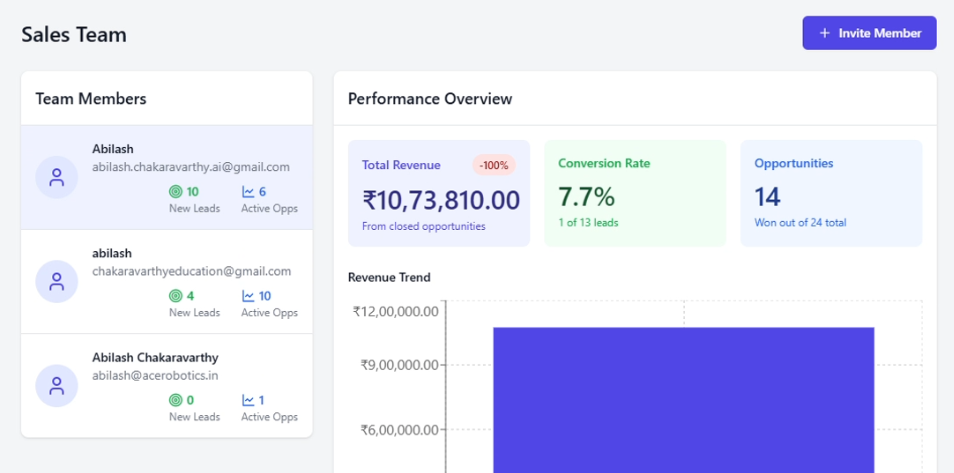Click the target icon beside 10 New Leads
This screenshot has width=954, height=473.
pyautogui.click(x=175, y=192)
